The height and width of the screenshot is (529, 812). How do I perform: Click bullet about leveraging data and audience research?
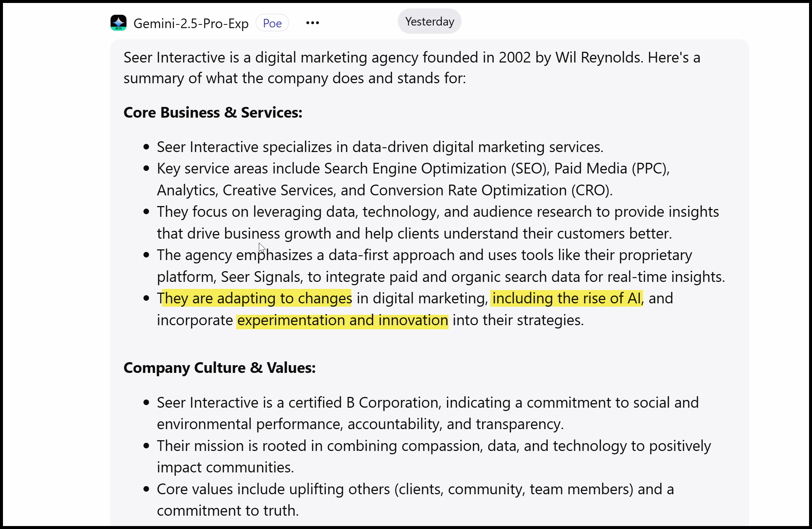(438, 212)
